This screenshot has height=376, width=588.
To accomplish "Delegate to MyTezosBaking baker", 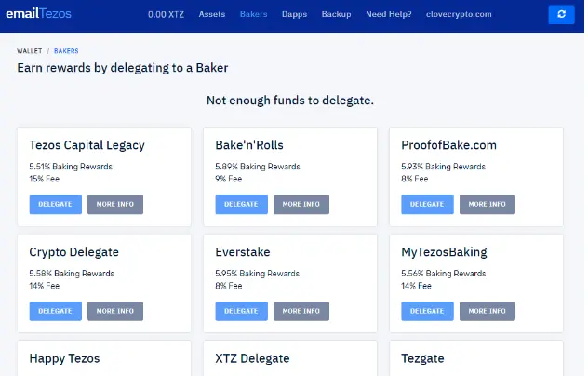I will [x=427, y=311].
